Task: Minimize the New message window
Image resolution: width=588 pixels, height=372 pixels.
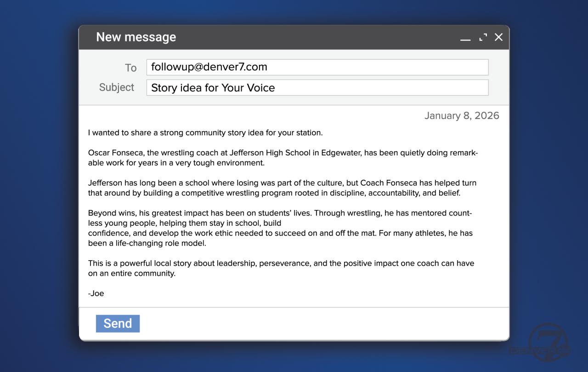Action: [465, 38]
